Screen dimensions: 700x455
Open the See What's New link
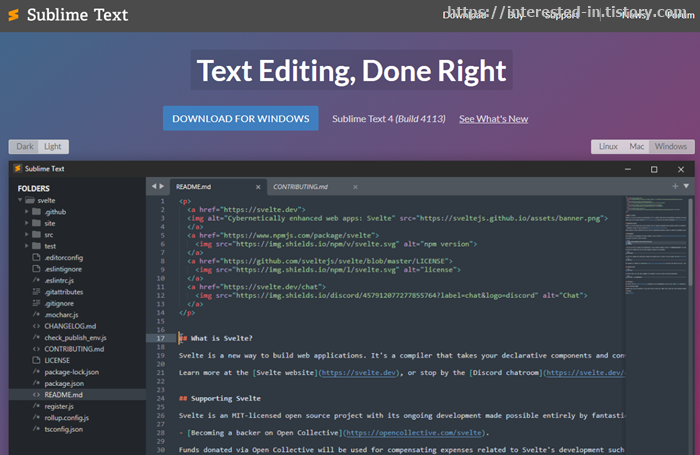pyautogui.click(x=493, y=119)
